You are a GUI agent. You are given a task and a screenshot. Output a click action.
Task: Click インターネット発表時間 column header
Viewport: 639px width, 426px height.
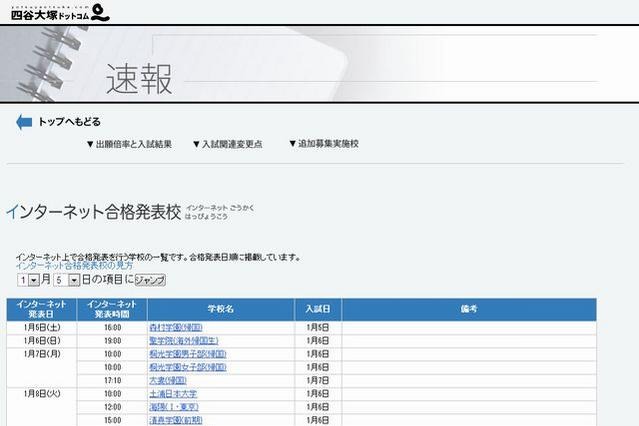point(112,309)
